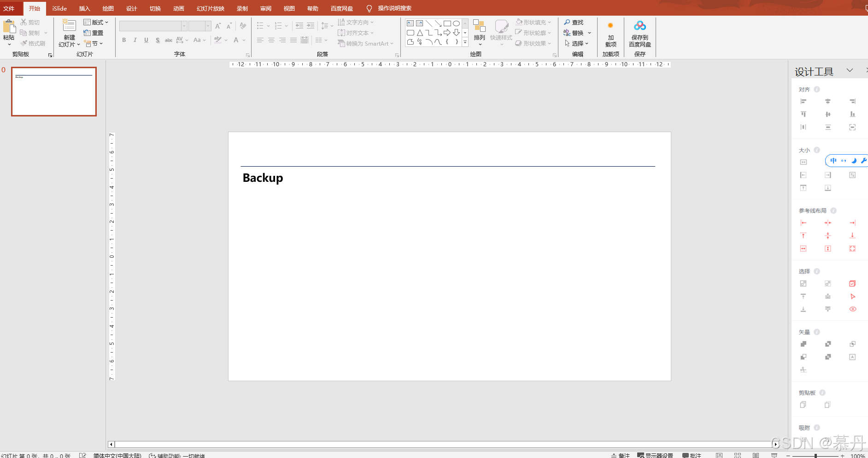
Task: Open the 选择 dropdown in editing group
Action: [577, 43]
